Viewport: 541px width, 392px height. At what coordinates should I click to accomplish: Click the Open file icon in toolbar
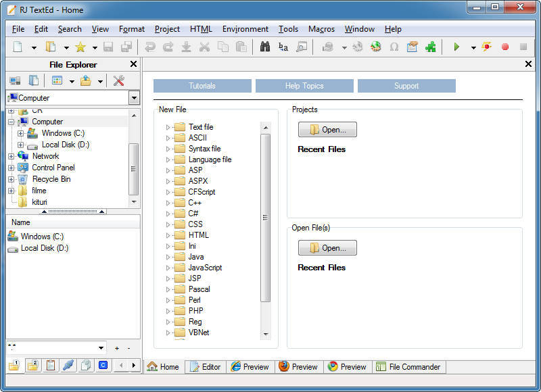click(x=51, y=47)
